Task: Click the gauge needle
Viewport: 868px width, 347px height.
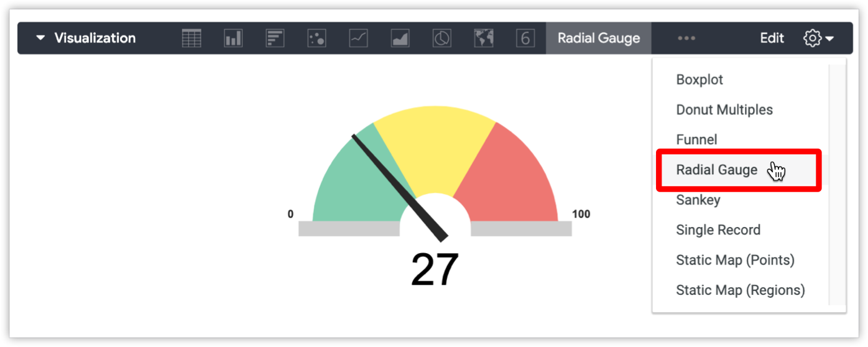Action: coord(399,187)
